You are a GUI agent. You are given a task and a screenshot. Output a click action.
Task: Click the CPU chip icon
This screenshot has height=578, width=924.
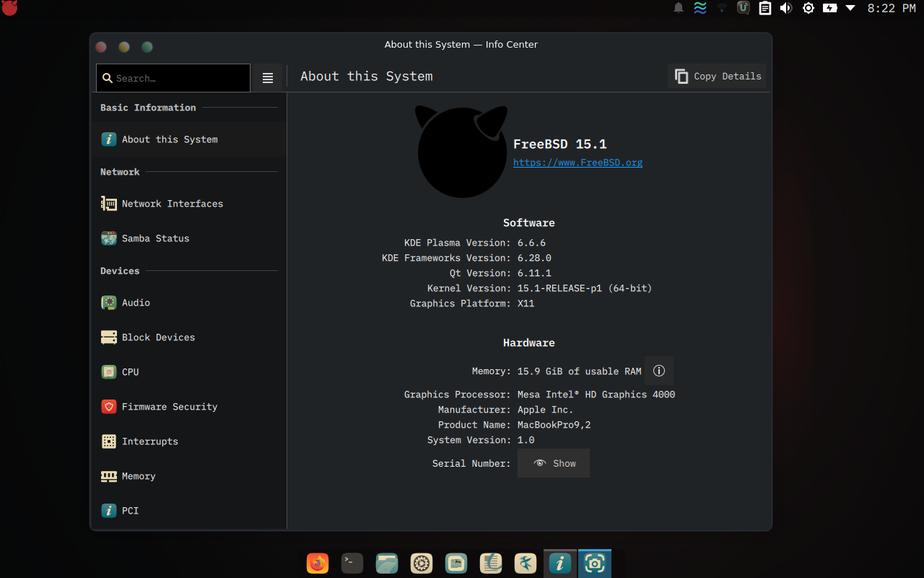click(x=109, y=372)
